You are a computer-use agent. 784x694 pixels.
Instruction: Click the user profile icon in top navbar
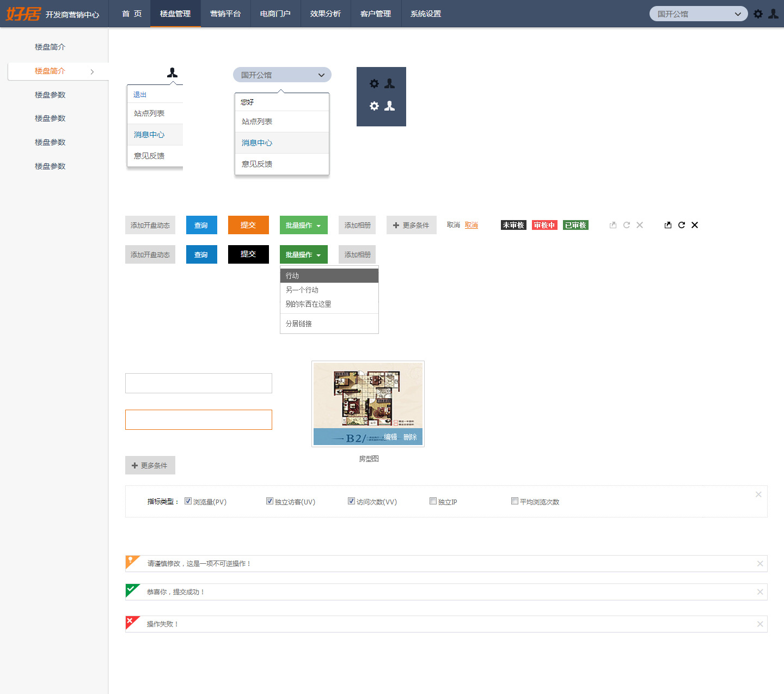(x=773, y=14)
